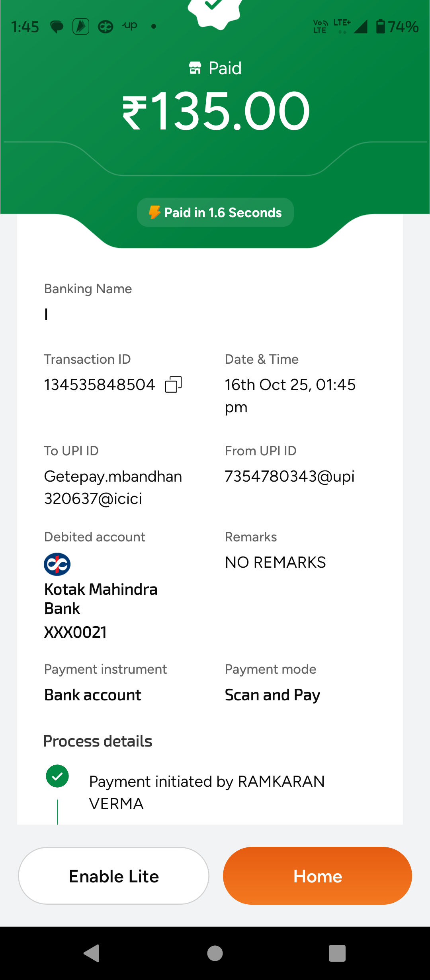Tap the Payment initiated by RAMKARAN VERMA step
The image size is (430, 980).
pos(207,792)
